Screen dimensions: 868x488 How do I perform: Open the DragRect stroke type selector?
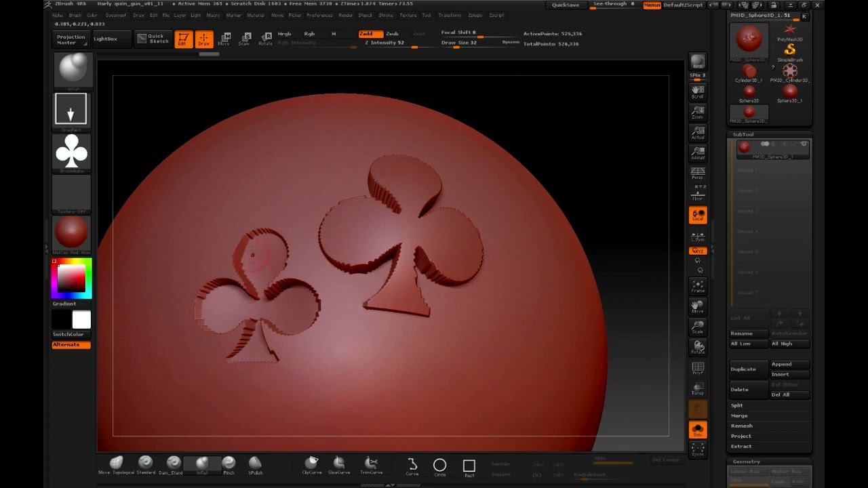[x=71, y=110]
